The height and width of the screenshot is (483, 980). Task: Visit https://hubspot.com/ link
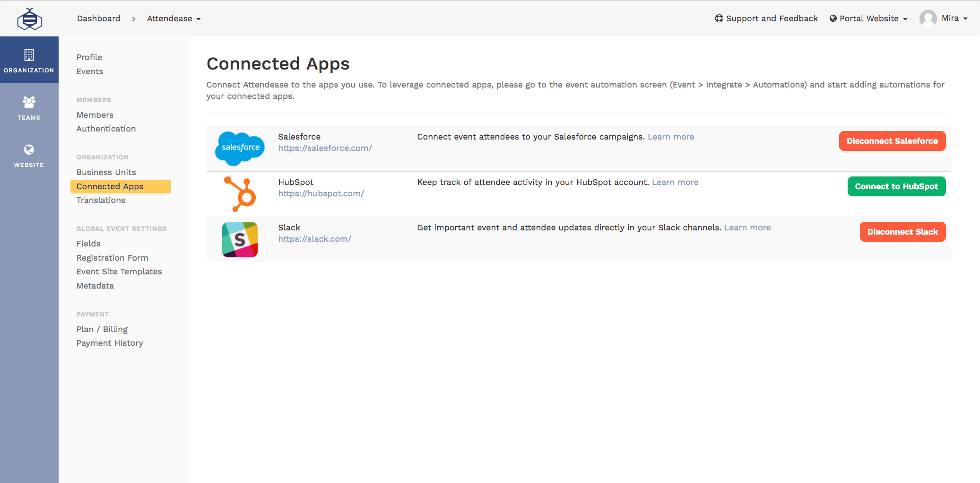pos(321,193)
